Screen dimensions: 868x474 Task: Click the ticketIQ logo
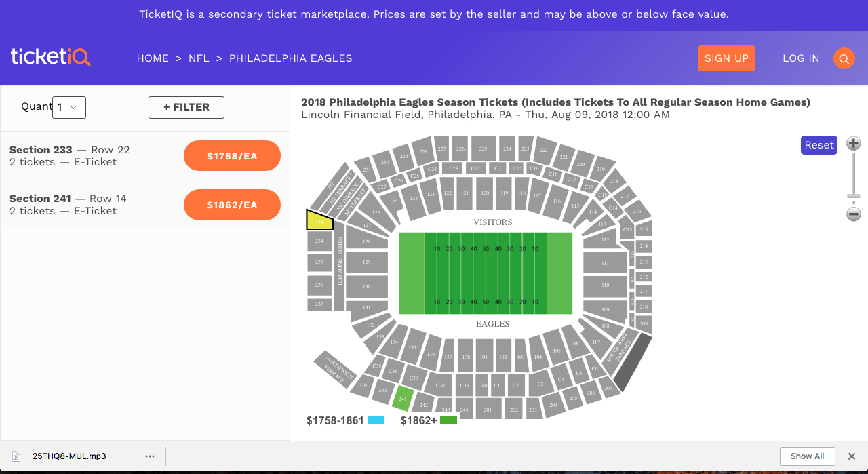pos(50,57)
